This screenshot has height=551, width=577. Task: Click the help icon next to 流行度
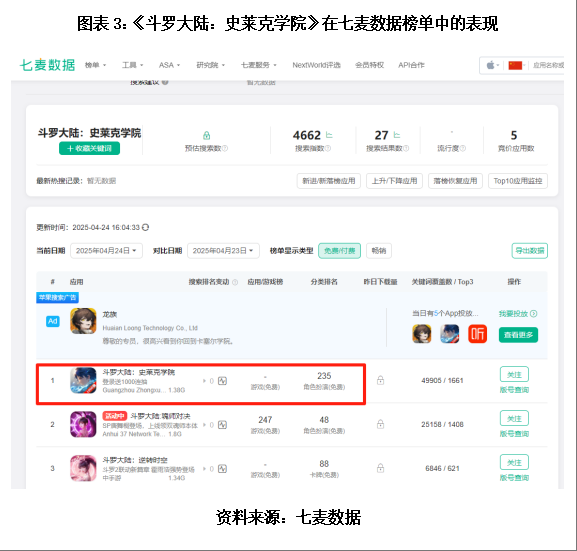point(463,148)
